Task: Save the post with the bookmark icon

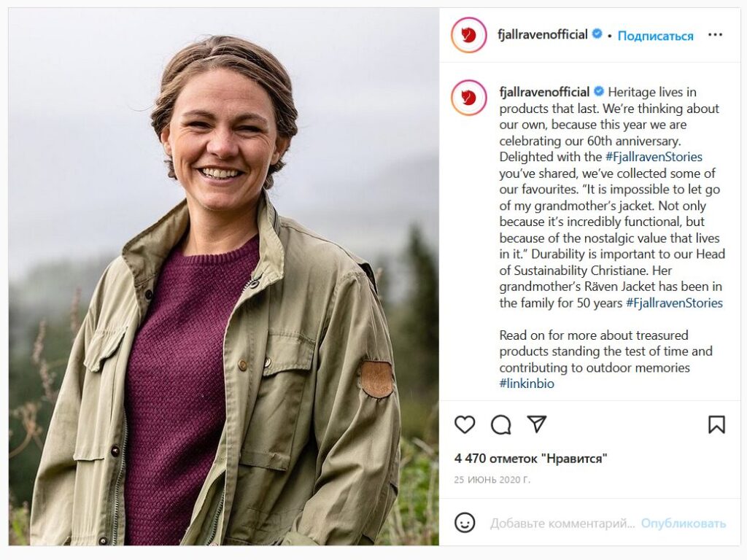Action: click(x=716, y=424)
